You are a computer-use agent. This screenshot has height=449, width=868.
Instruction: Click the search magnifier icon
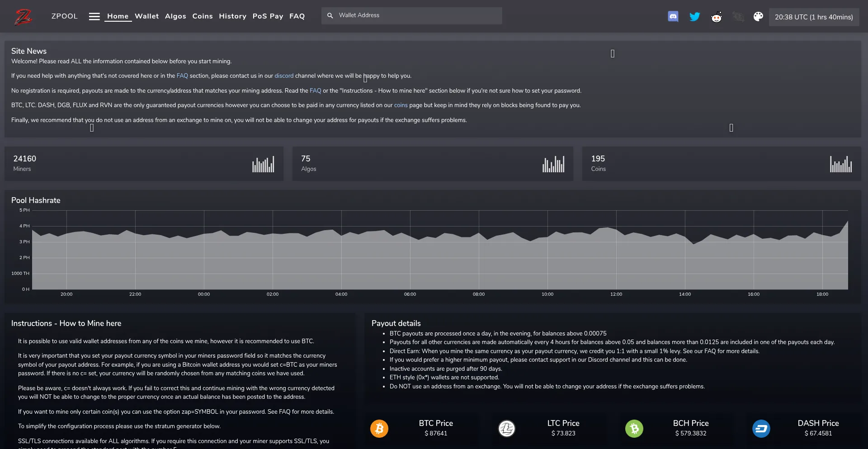pyautogui.click(x=330, y=15)
